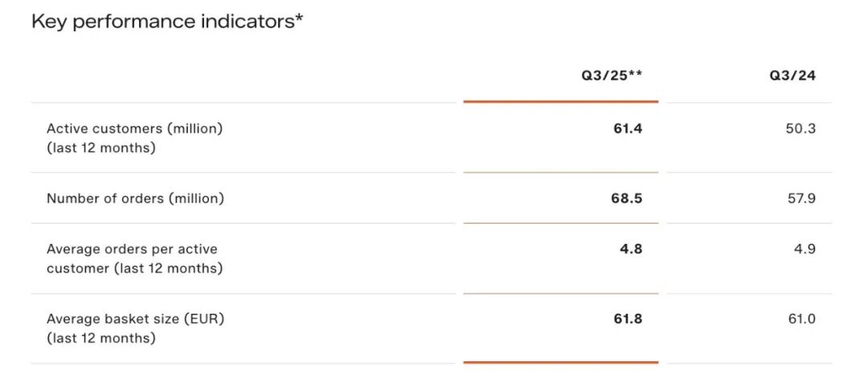The height and width of the screenshot is (383, 868).
Task: Click the thick orange bar under Q3/25 header
Action: [561, 101]
